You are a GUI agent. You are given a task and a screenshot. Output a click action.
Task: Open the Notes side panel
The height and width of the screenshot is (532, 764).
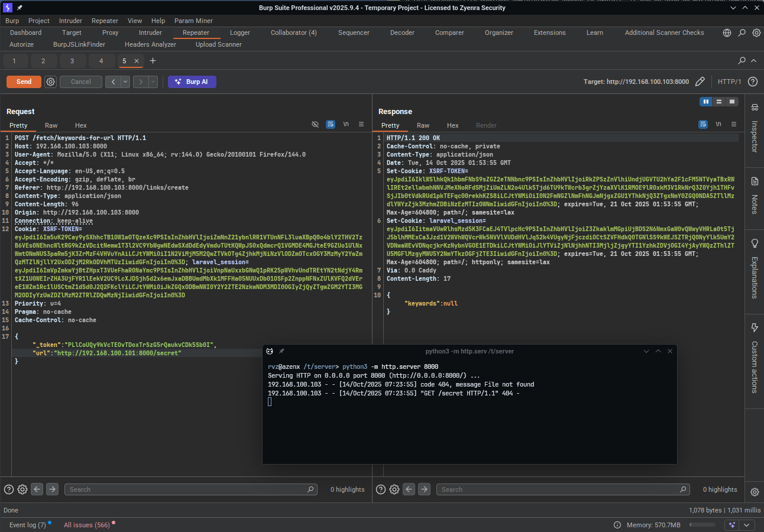tap(755, 196)
